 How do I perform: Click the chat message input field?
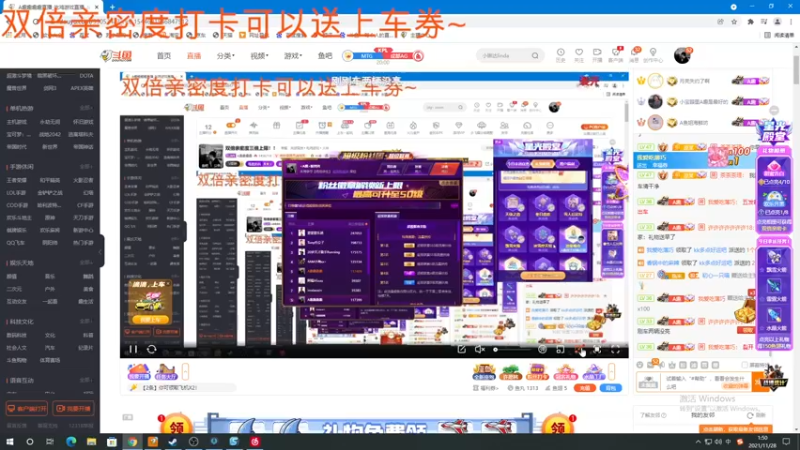(x=708, y=382)
